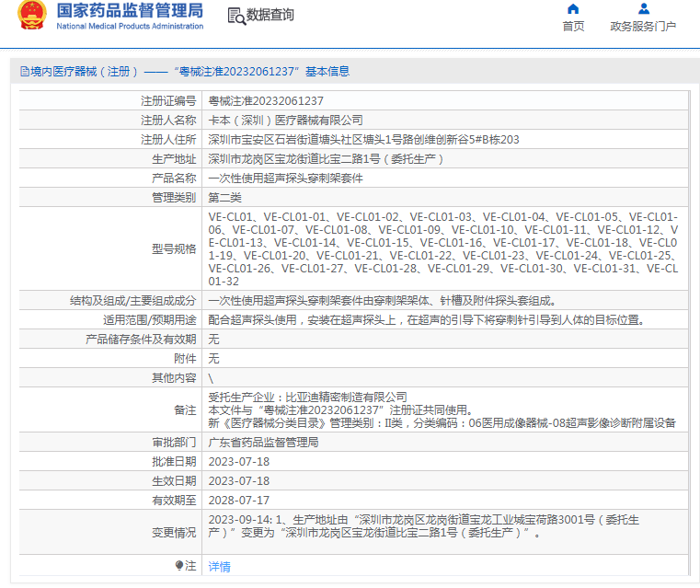Click the 首页 home icon

coord(573,9)
